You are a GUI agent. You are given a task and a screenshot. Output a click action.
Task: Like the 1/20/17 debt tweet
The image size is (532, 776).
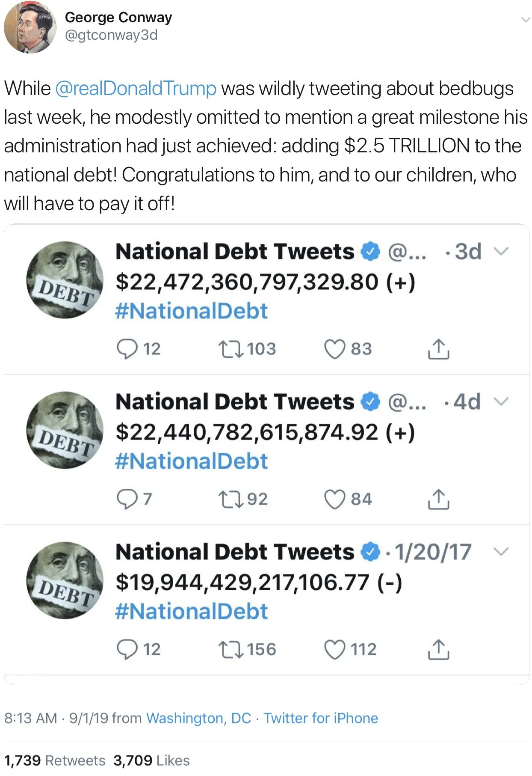click(334, 649)
